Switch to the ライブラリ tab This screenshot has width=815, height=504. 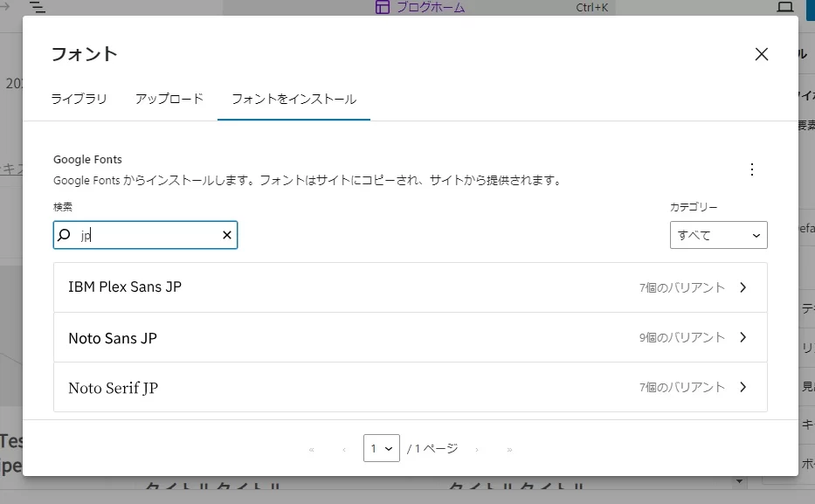(79, 99)
